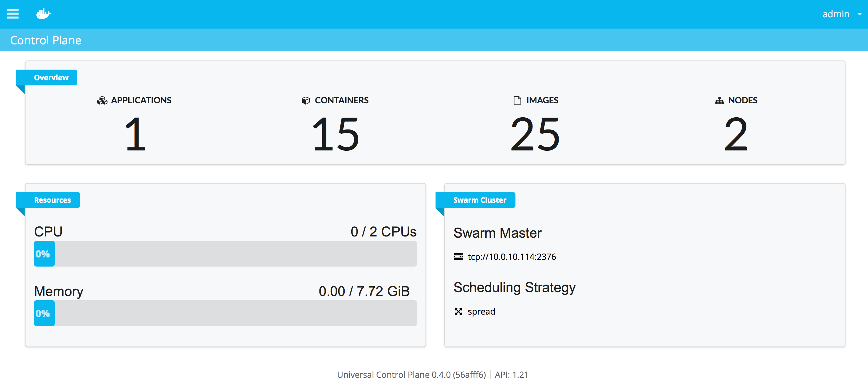This screenshot has height=386, width=868.
Task: Click the Swarm Master heading
Action: pyautogui.click(x=497, y=233)
